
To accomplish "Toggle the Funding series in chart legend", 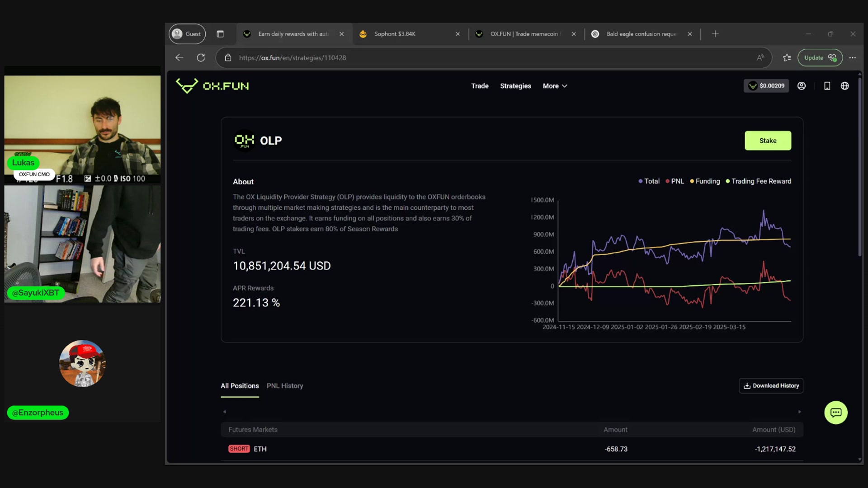I will [x=705, y=181].
